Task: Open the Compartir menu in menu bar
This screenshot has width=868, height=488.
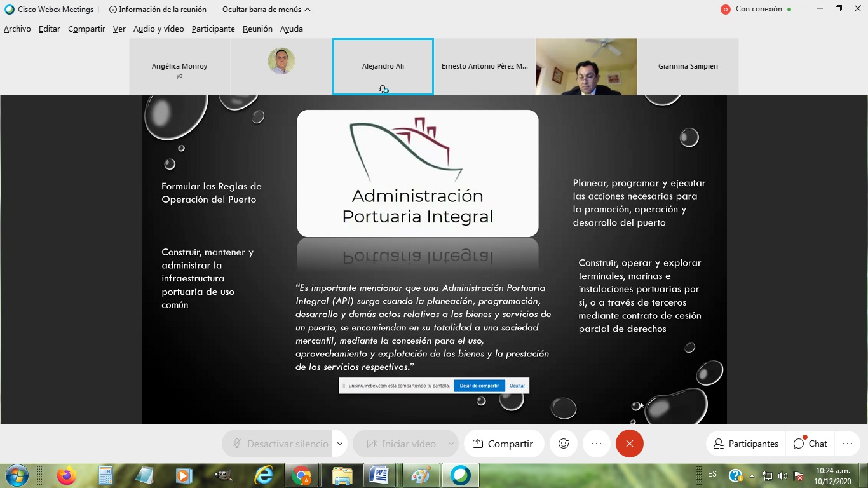Action: [x=86, y=29]
